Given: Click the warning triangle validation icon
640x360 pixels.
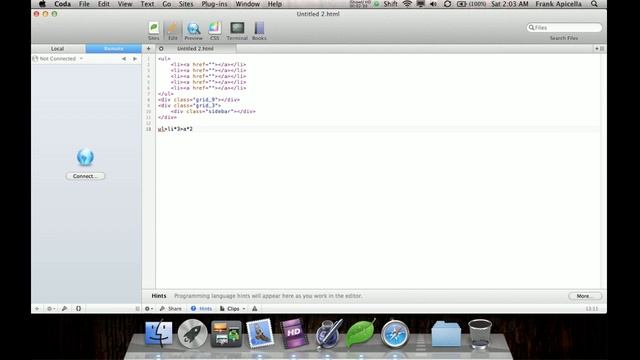Looking at the screenshot, I should click(255, 309).
